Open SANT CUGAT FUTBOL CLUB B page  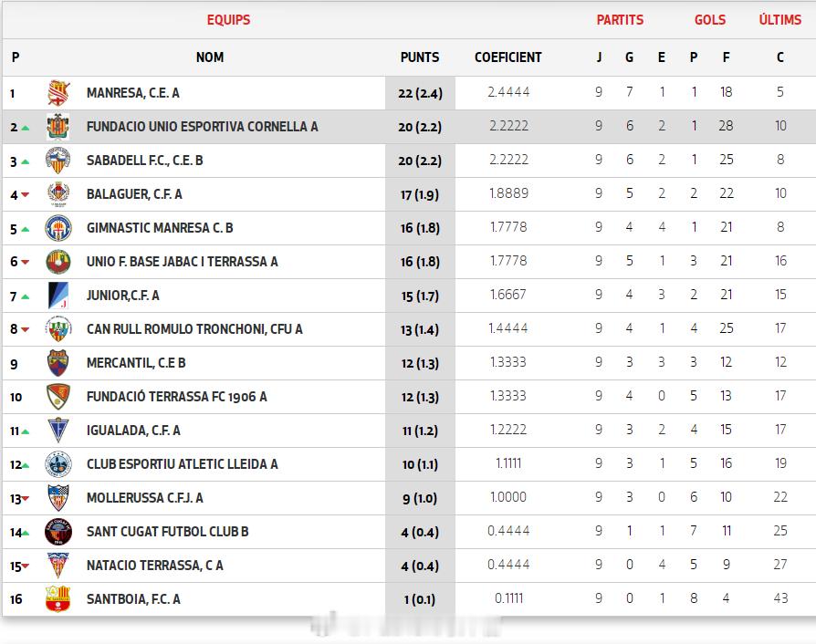(168, 532)
